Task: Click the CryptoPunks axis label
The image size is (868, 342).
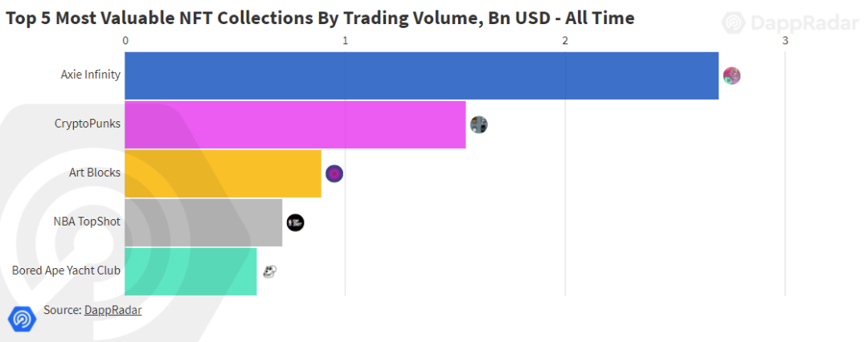Action: pyautogui.click(x=88, y=124)
